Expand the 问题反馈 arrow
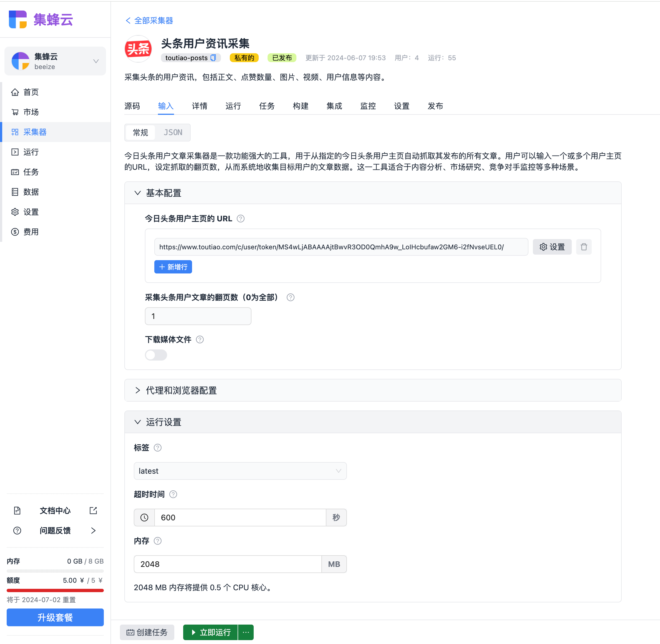The height and width of the screenshot is (644, 660). pos(94,530)
